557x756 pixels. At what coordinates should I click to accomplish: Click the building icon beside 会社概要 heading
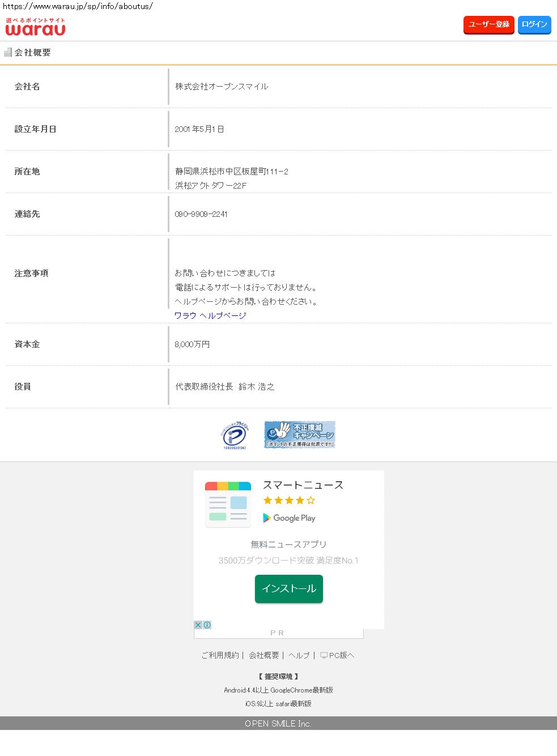point(8,52)
